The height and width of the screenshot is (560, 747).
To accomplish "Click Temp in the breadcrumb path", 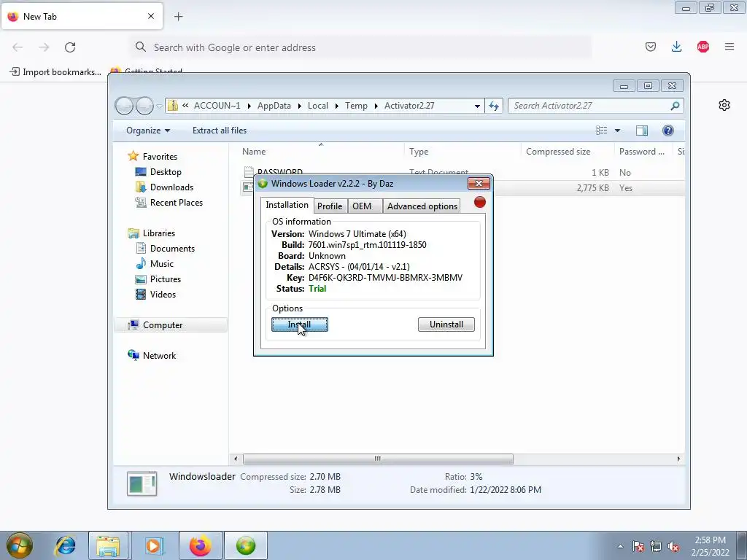I will 356,106.
